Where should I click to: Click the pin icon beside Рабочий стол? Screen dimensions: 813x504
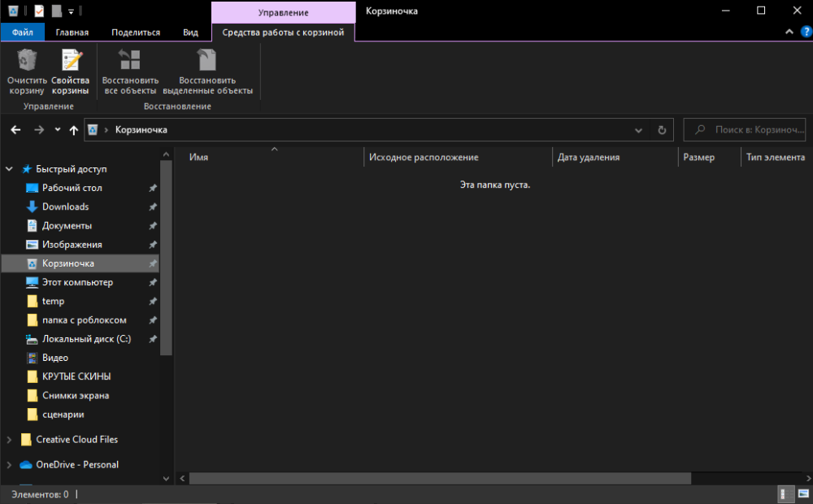coord(153,189)
